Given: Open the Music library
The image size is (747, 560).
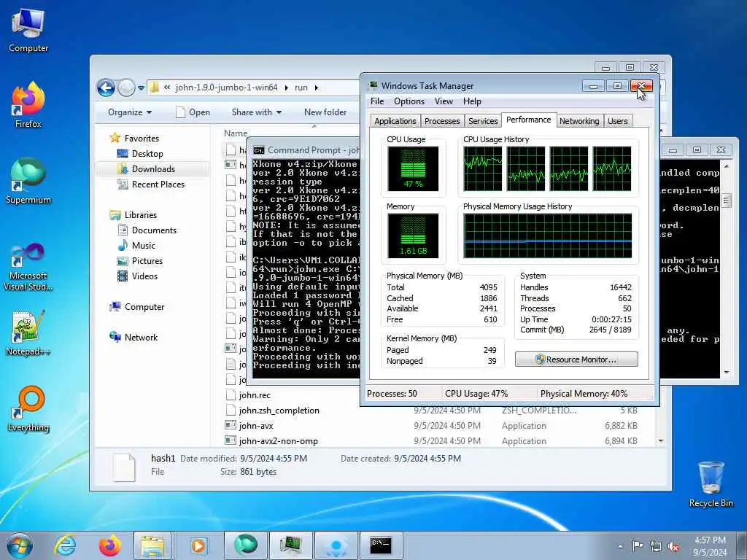Looking at the screenshot, I should 144,246.
